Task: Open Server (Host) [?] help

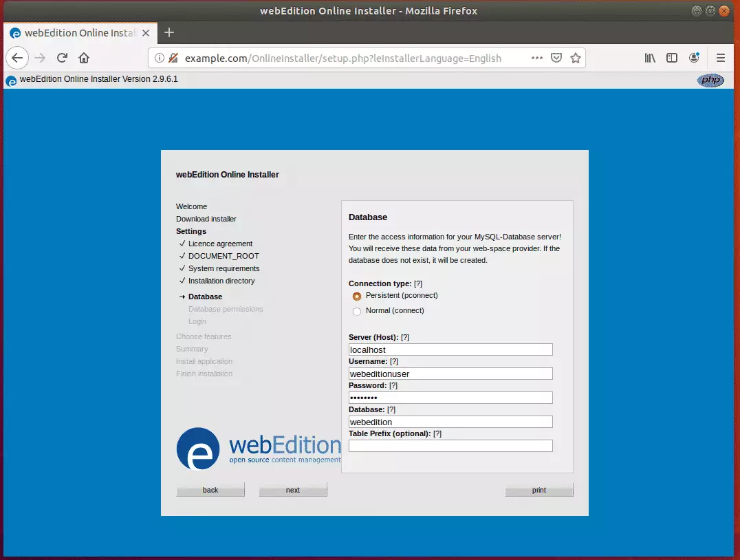Action: 405,337
